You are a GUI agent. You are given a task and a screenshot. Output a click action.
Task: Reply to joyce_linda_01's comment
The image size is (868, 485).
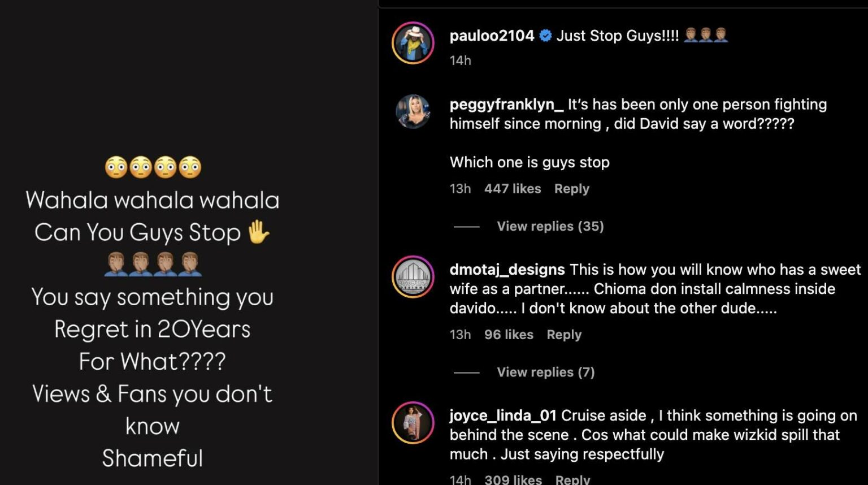click(572, 479)
